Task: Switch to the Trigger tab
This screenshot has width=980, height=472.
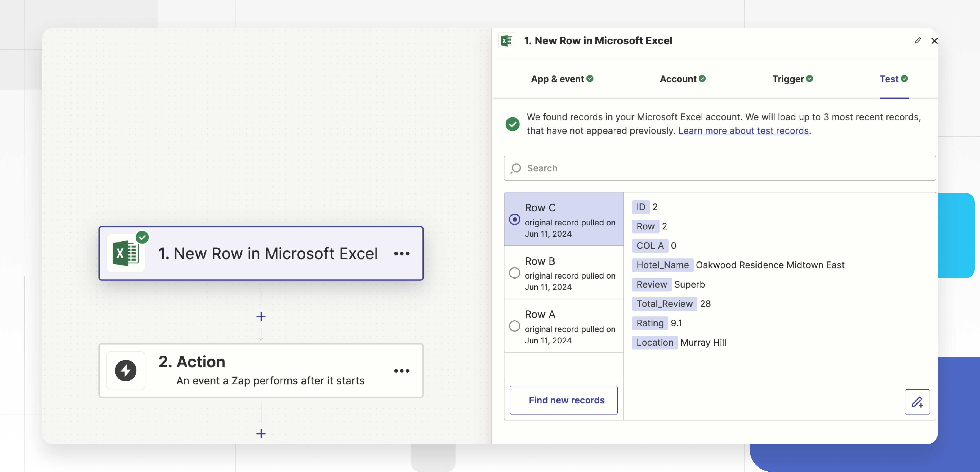Action: point(792,79)
